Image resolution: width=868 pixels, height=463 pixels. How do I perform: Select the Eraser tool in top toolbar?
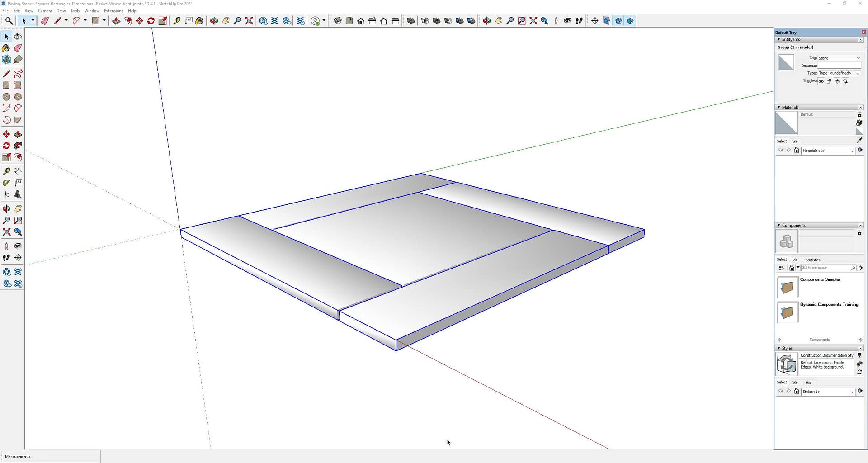(x=45, y=21)
